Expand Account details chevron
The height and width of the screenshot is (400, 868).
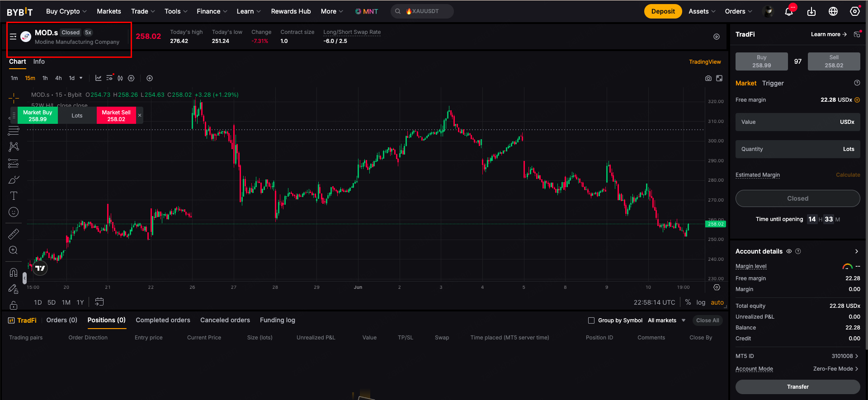[857, 251]
